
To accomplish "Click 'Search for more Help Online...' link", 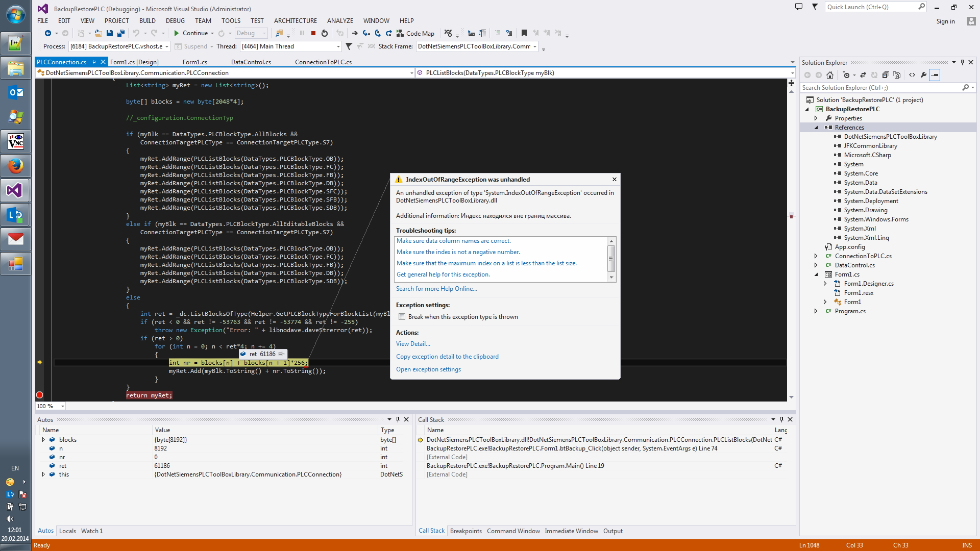I will point(436,289).
